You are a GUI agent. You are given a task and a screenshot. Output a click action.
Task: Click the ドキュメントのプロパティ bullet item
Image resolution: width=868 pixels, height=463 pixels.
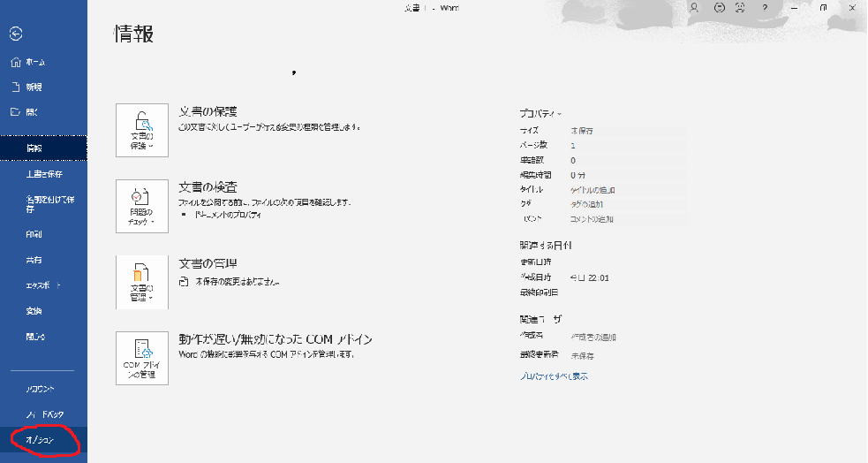tap(228, 215)
